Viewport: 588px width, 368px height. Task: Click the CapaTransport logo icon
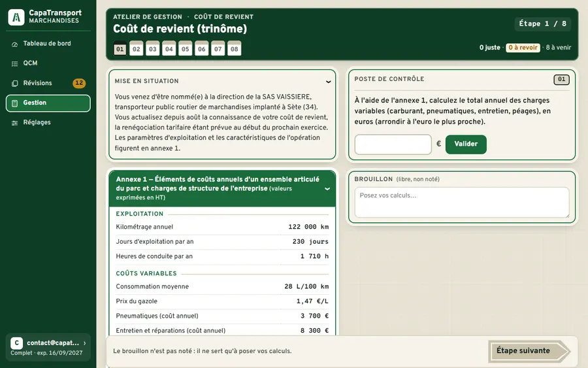coord(16,17)
